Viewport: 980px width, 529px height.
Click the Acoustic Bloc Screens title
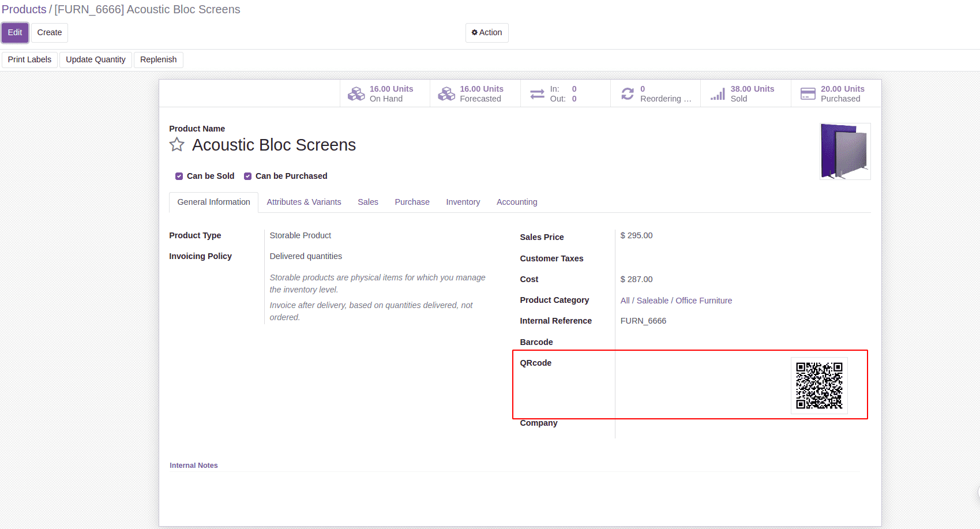[274, 145]
